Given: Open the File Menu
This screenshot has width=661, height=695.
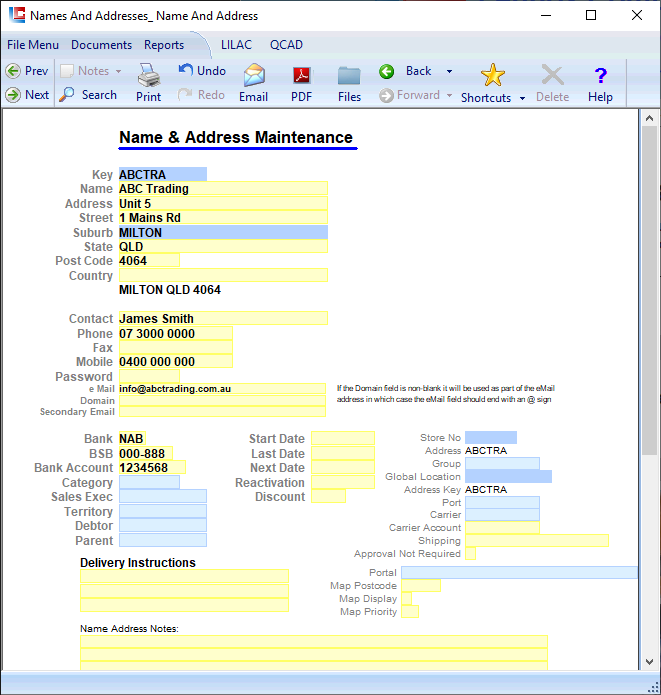Looking at the screenshot, I should pyautogui.click(x=33, y=45).
